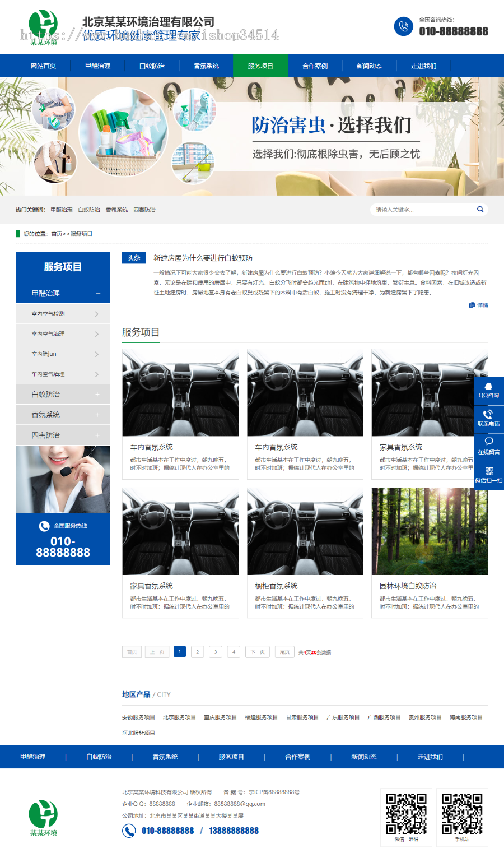
Task: Click the 尾页 pagination button
Action: pos(284,652)
